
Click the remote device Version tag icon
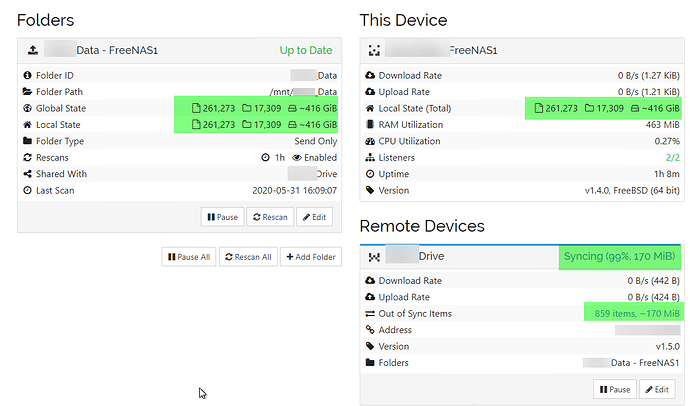click(x=370, y=346)
